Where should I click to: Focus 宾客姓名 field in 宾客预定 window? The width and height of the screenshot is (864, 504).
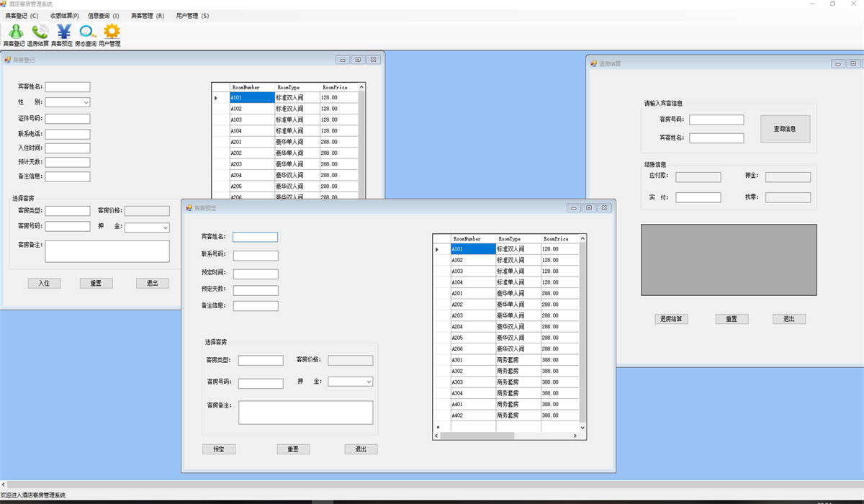pyautogui.click(x=256, y=237)
